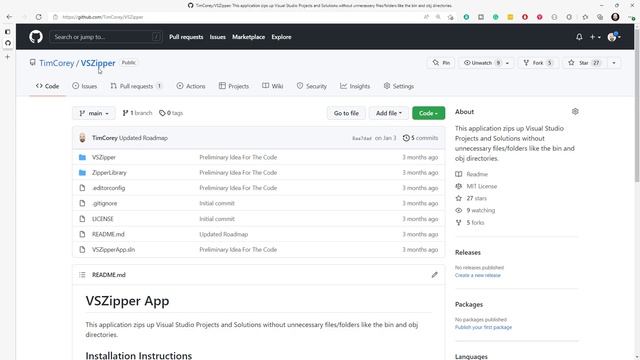Click the browser address bar URL

103,17
